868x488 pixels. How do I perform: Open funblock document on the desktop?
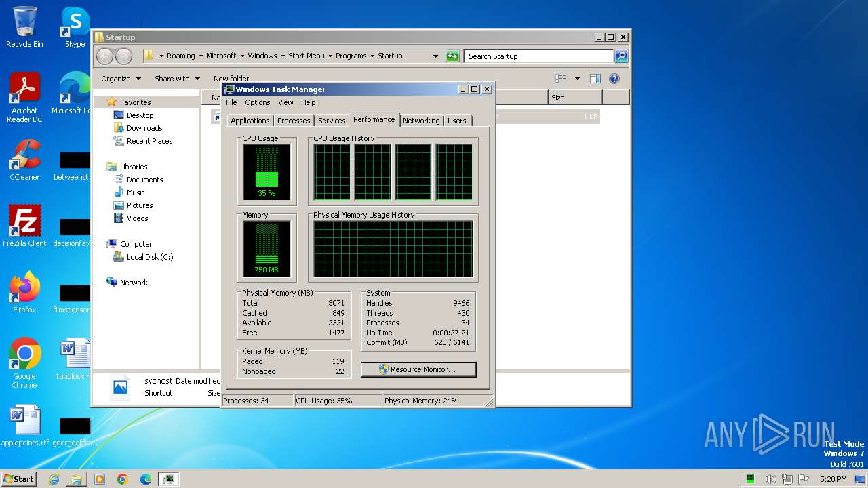(x=73, y=359)
